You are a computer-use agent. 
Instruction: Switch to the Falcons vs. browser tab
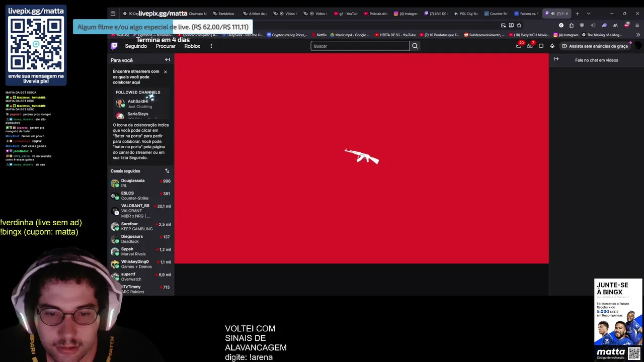point(526,14)
